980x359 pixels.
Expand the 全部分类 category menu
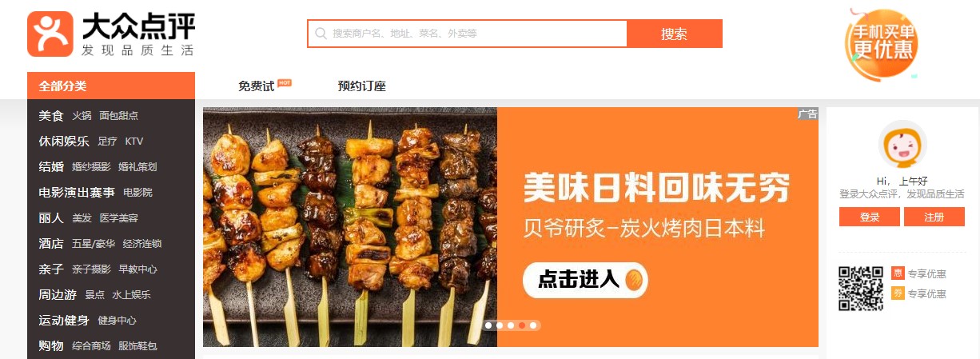[111, 86]
